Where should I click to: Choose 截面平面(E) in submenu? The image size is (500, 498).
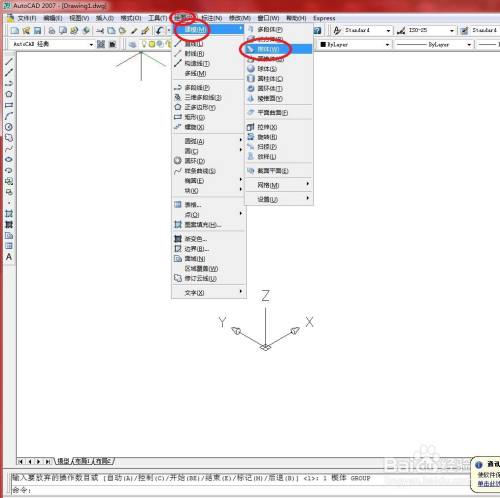click(x=279, y=171)
